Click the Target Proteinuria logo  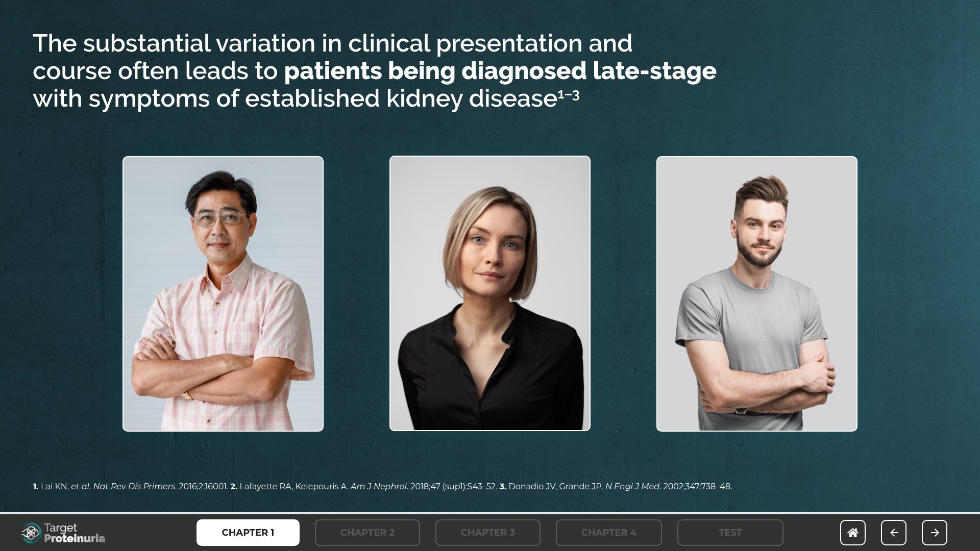pos(63,533)
